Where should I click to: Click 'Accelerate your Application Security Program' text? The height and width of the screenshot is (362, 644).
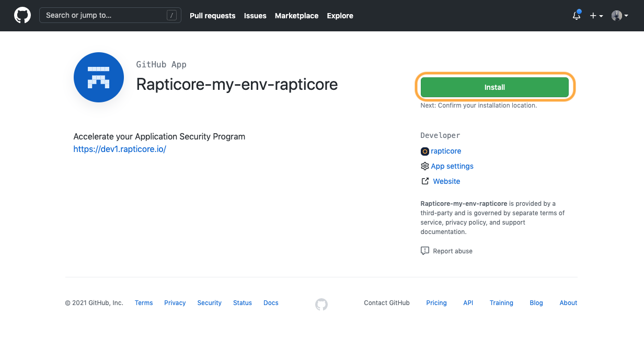159,136
